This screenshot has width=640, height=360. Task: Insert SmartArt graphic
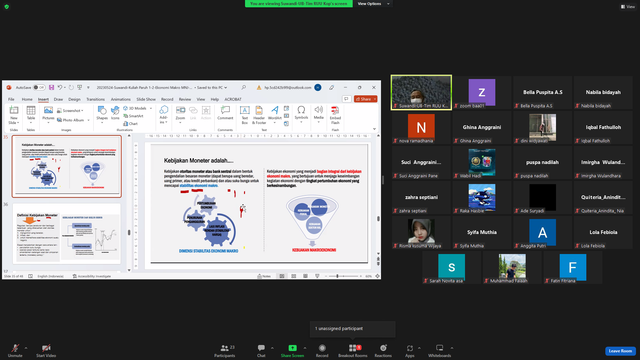pyautogui.click(x=133, y=116)
